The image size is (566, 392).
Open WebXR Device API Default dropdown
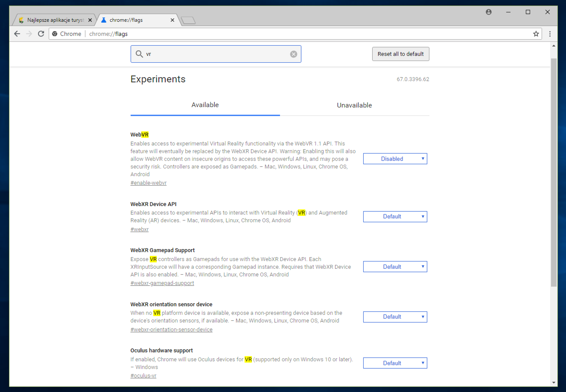click(x=395, y=217)
